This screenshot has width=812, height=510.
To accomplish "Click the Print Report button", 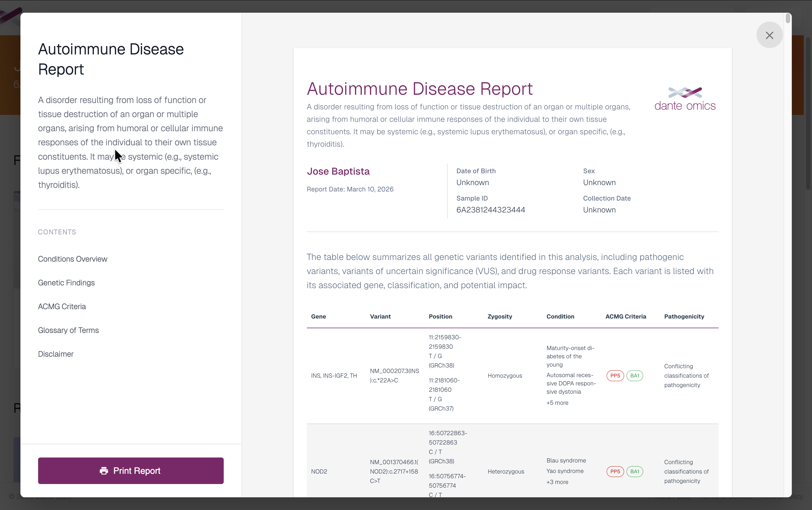I will [x=130, y=470].
